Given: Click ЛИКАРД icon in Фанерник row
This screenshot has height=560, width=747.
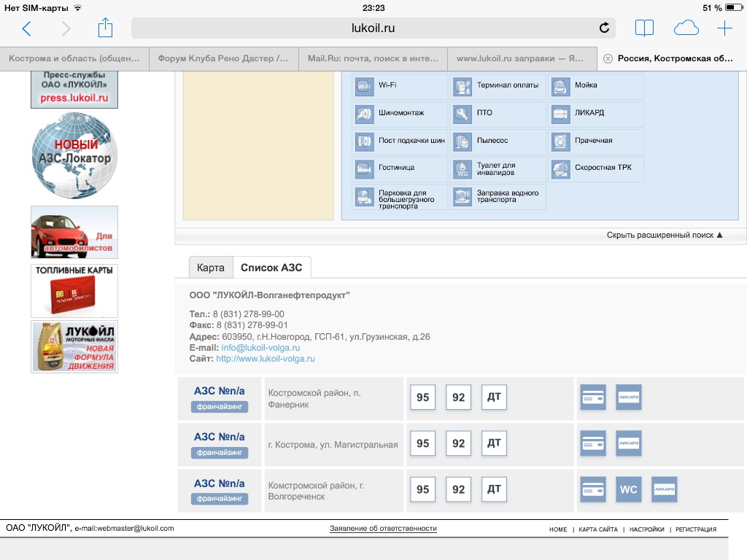Looking at the screenshot, I should [x=629, y=397].
